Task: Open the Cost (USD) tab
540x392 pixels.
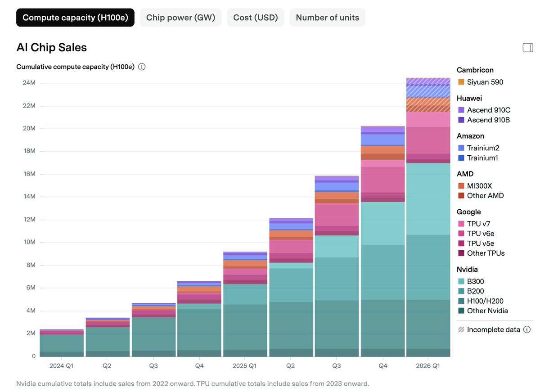Action: point(255,18)
